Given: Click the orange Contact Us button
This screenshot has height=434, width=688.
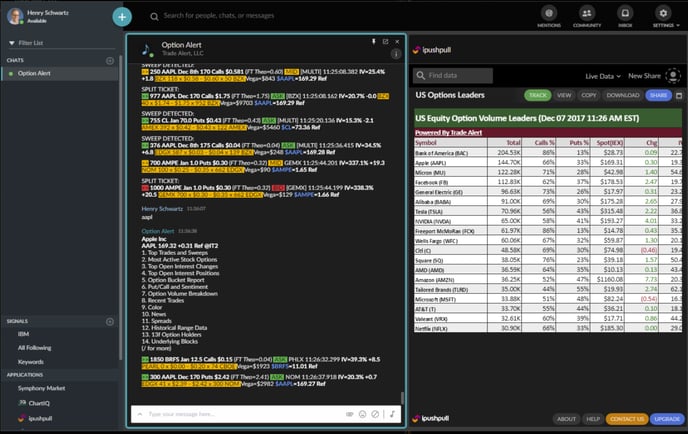Looking at the screenshot, I should click(x=627, y=419).
